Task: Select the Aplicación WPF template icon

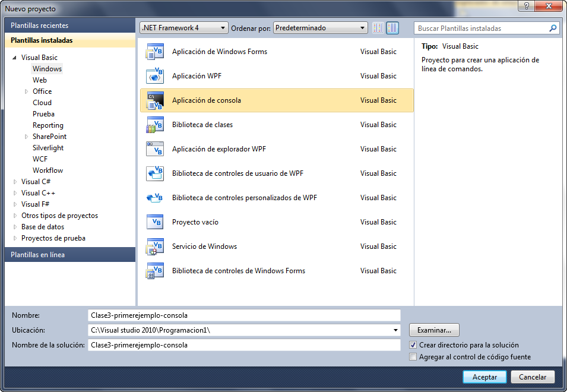Action: point(154,76)
